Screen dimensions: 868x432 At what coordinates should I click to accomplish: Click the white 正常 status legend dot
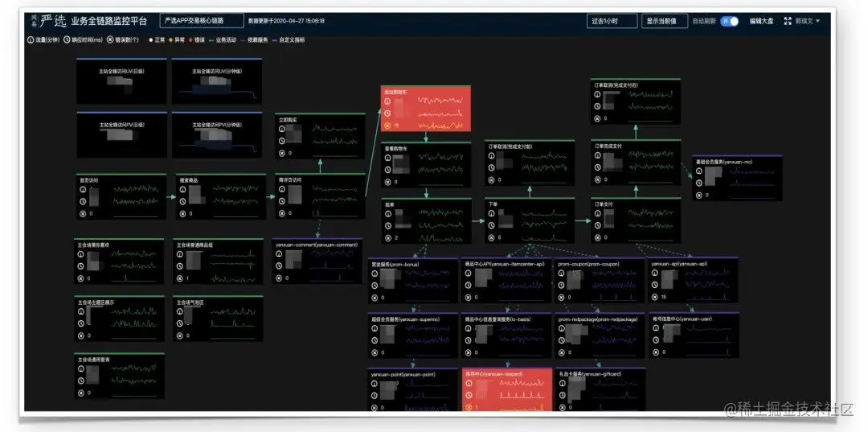(150, 40)
